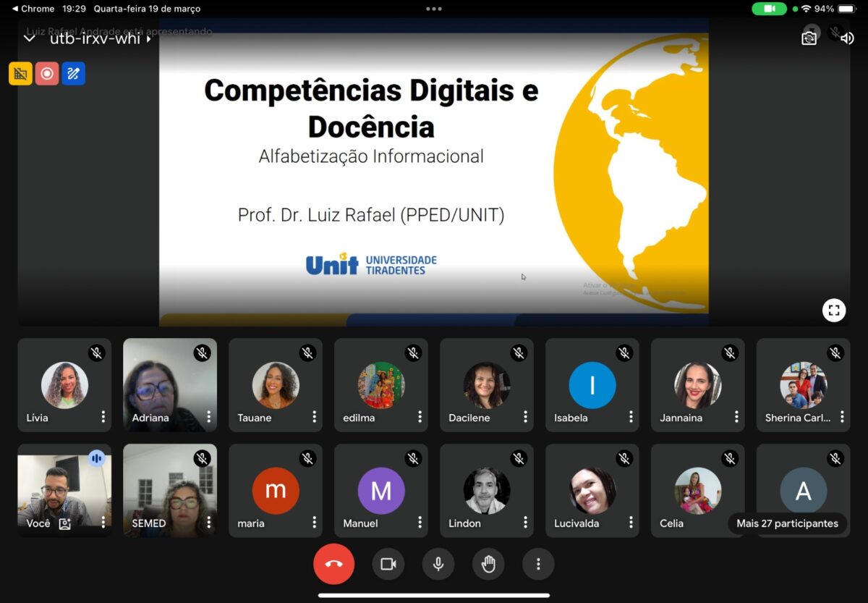
Task: Enter fullscreen on the presentation
Action: click(x=834, y=310)
